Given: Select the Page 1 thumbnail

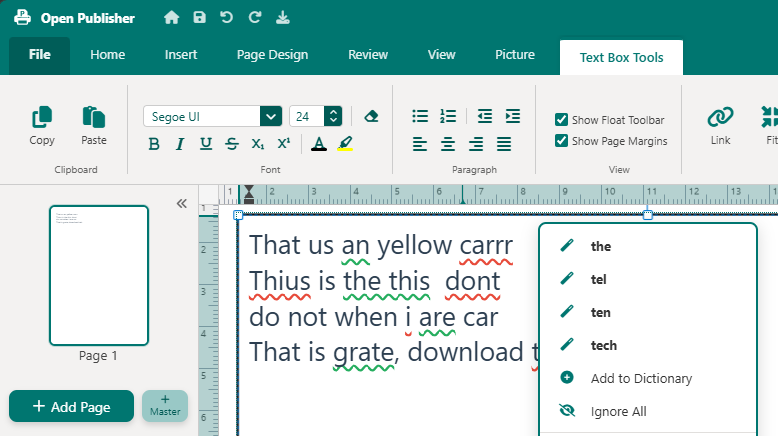Looking at the screenshot, I should pyautogui.click(x=99, y=275).
